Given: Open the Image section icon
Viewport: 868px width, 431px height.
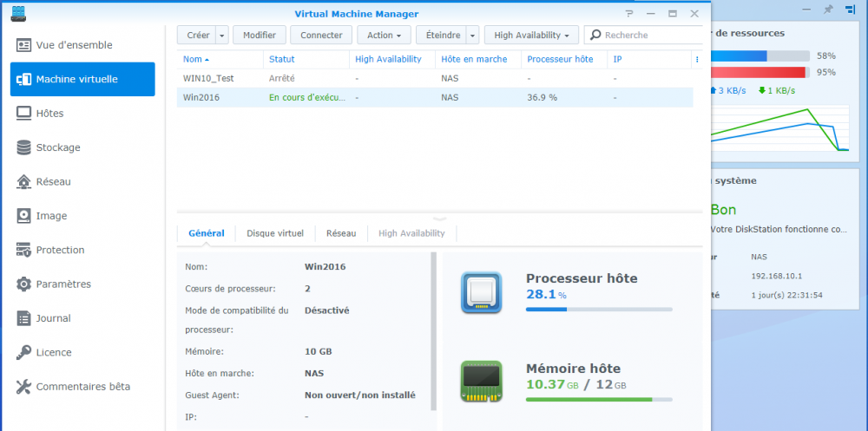Looking at the screenshot, I should [x=23, y=216].
